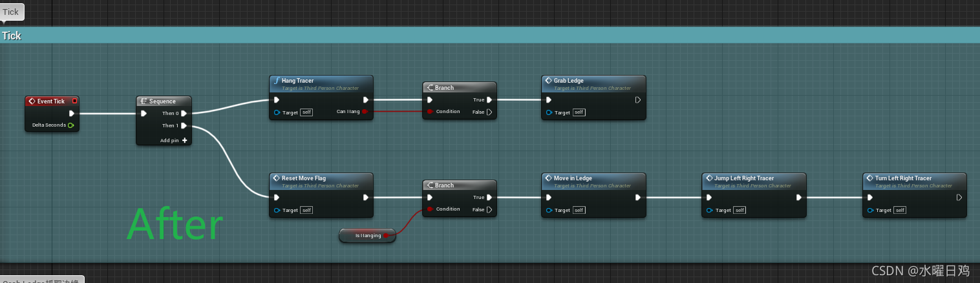Select the Turn Left Right Tracer node title
980x283 pixels.
(x=903, y=178)
